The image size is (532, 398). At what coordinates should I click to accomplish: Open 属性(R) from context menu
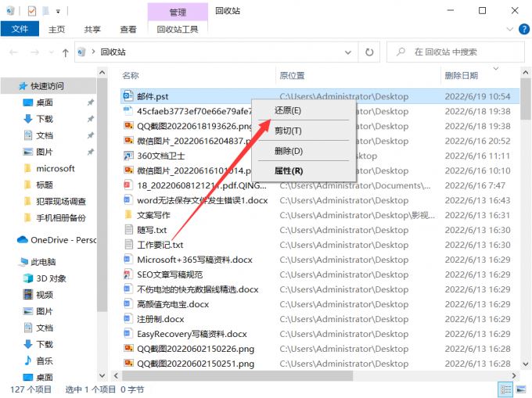coord(289,171)
